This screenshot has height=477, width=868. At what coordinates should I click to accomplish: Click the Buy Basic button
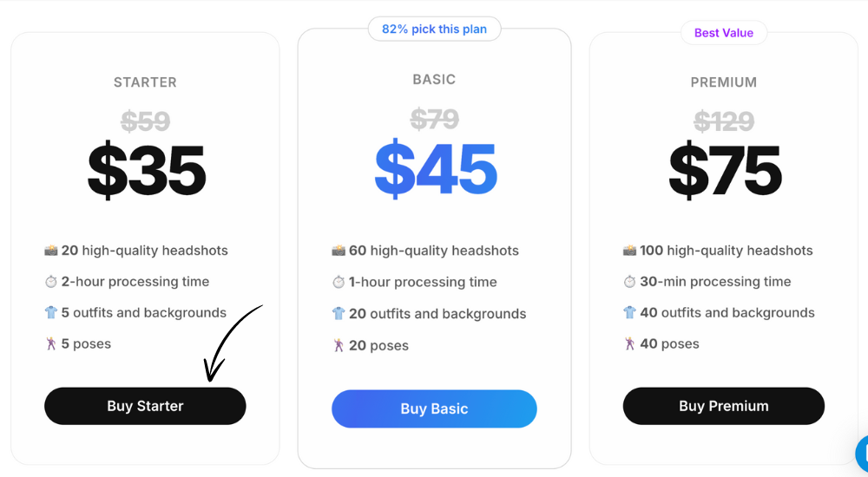pos(434,409)
